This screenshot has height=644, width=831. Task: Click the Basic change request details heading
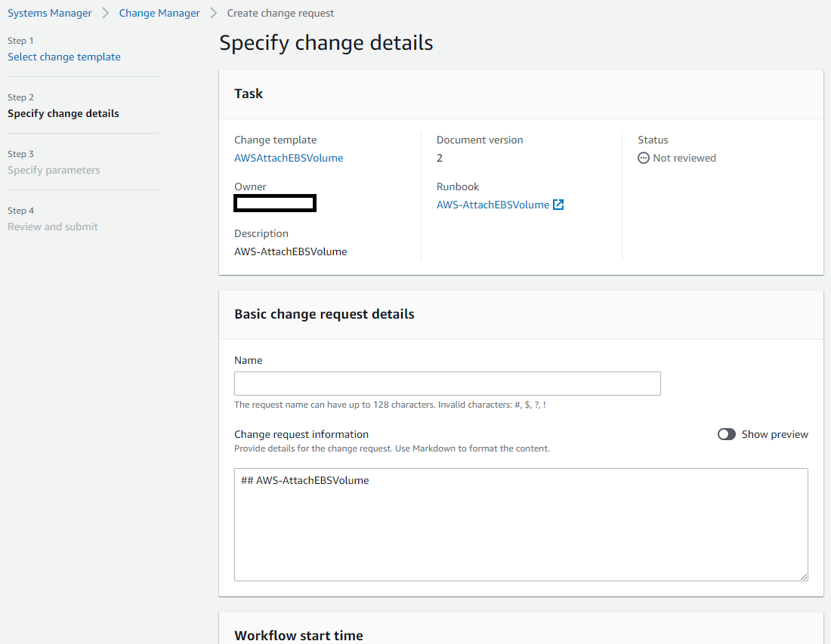tap(324, 314)
